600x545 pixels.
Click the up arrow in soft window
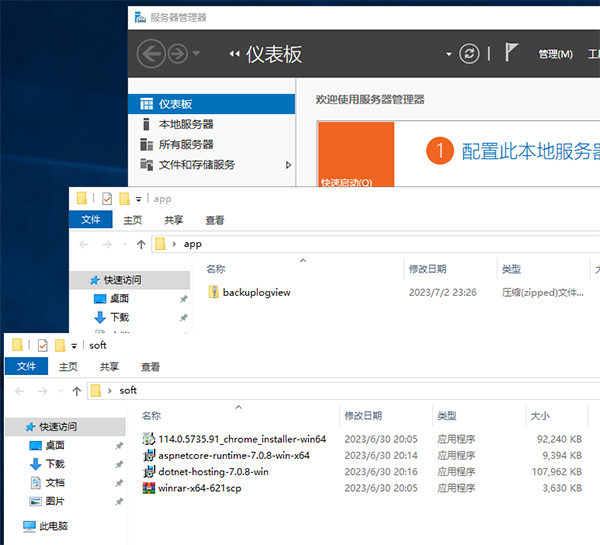(x=72, y=390)
